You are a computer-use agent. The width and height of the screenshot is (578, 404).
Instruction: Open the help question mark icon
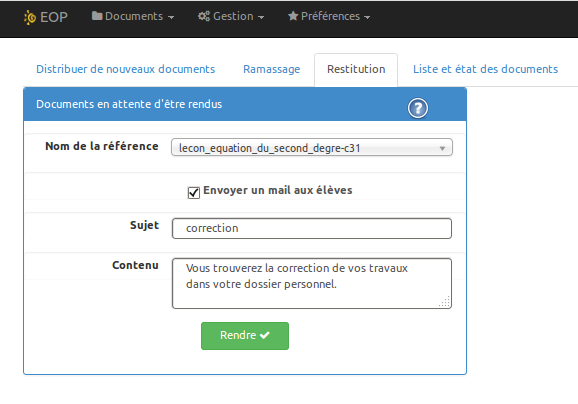pos(418,108)
